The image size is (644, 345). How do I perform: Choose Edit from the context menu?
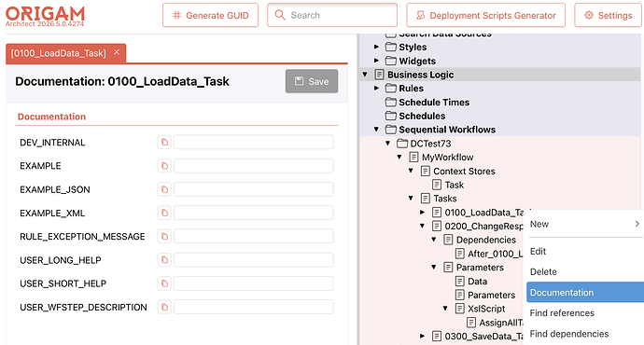pos(585,251)
